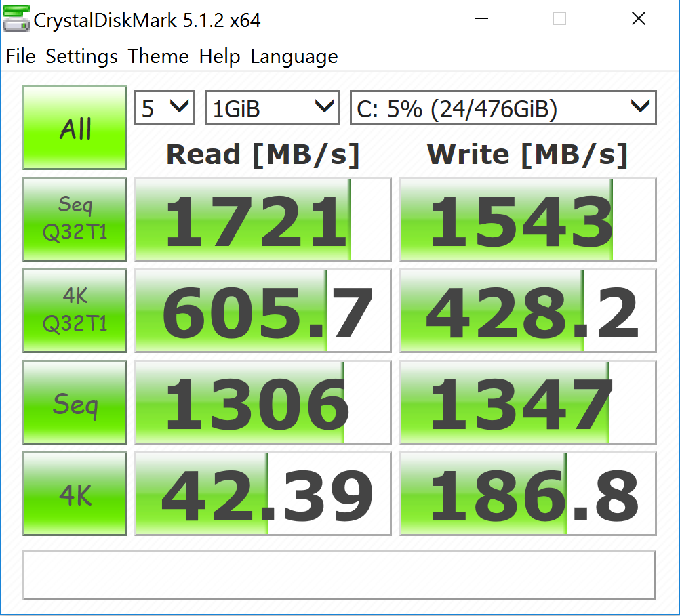Expand the test count dropdown showing 5

pyautogui.click(x=165, y=108)
